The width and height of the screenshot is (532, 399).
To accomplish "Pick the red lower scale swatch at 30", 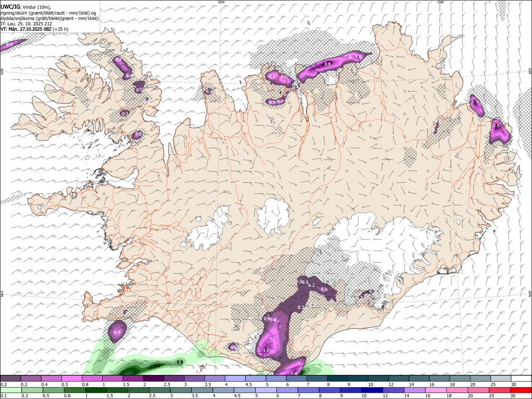I will 521,390.
